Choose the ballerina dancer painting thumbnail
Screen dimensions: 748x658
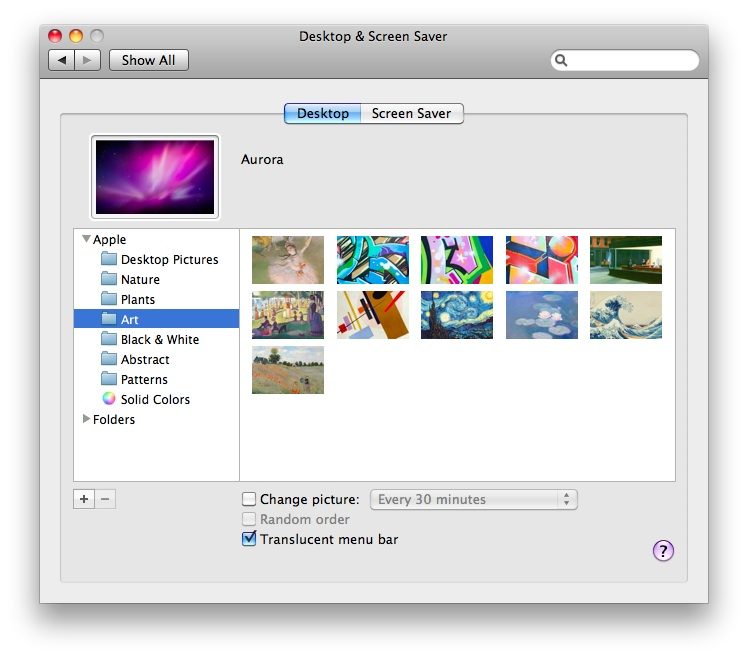coord(288,260)
